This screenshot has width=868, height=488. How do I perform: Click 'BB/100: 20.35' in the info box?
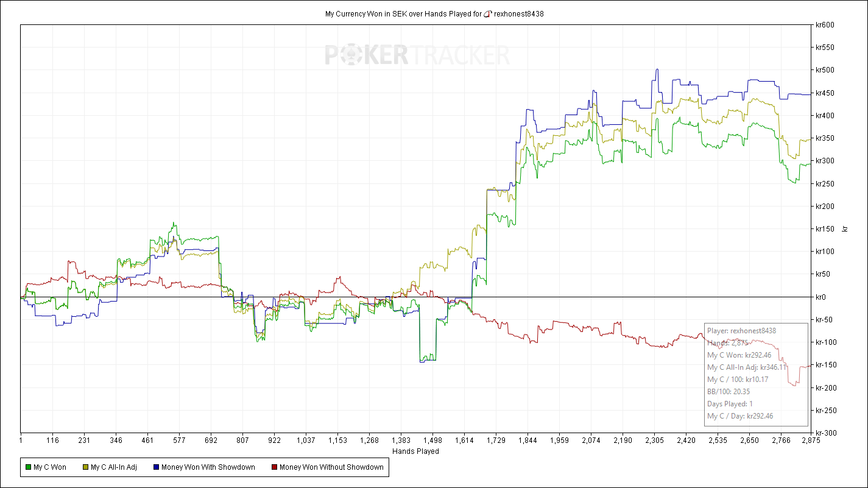[x=729, y=392]
